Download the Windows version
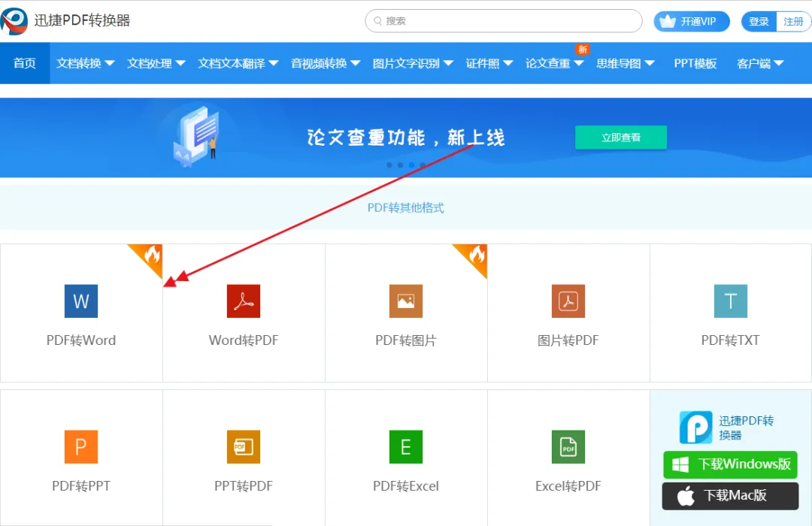 (730, 464)
